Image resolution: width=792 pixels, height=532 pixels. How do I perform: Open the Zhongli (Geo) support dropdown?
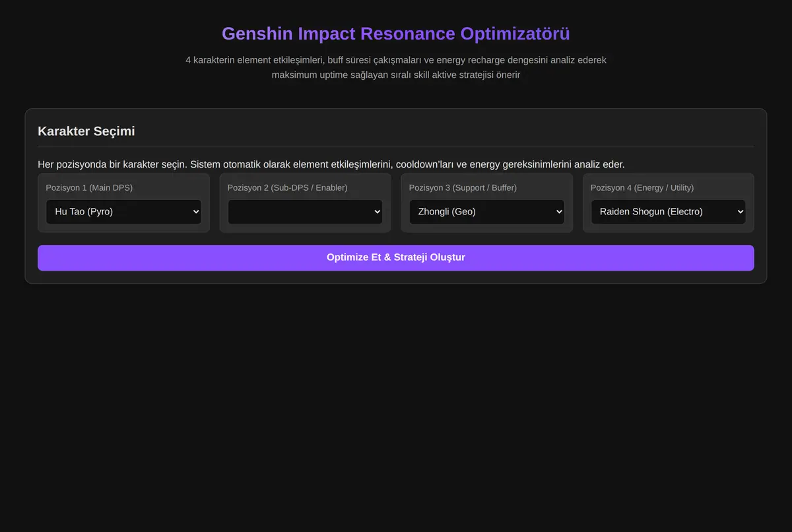[x=486, y=212]
